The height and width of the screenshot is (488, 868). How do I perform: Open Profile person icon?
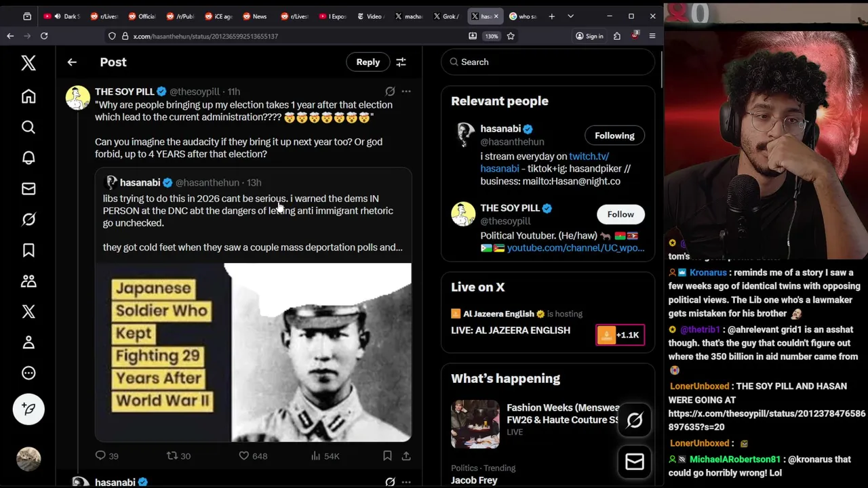(28, 342)
